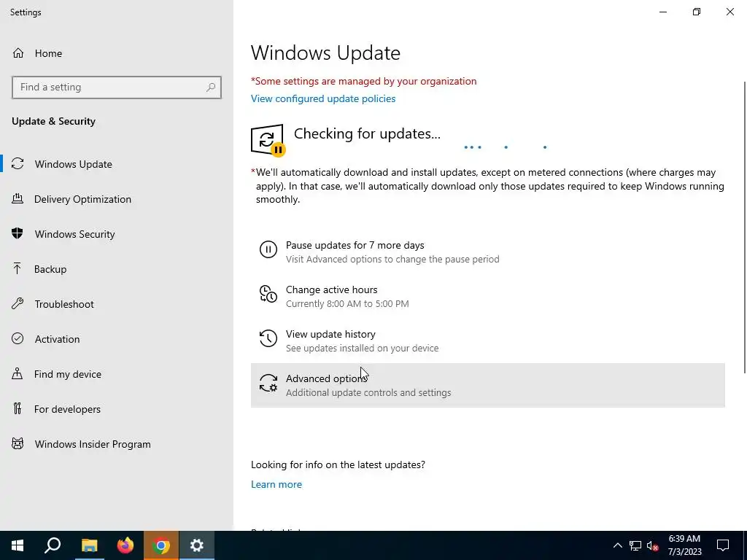Click the Advanced options gear-arrows icon
747x560 pixels.
pos(268,383)
